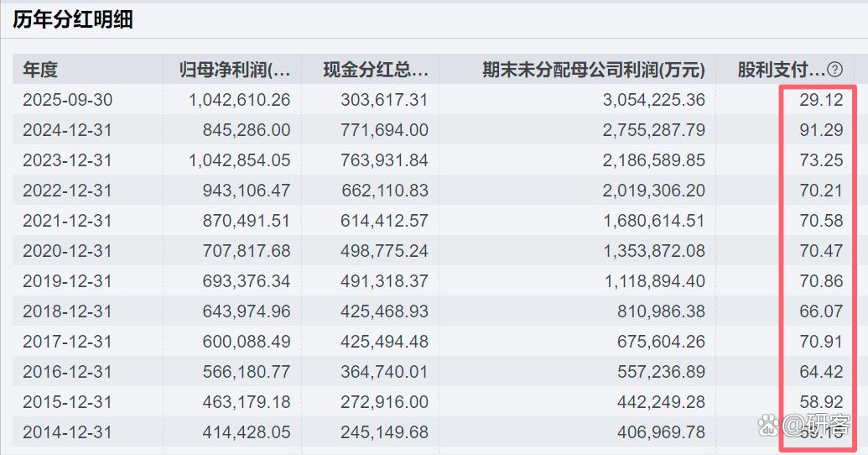Viewport: 868px width, 455px height.
Task: Select the 2014-12-31 row date
Action: point(67,432)
